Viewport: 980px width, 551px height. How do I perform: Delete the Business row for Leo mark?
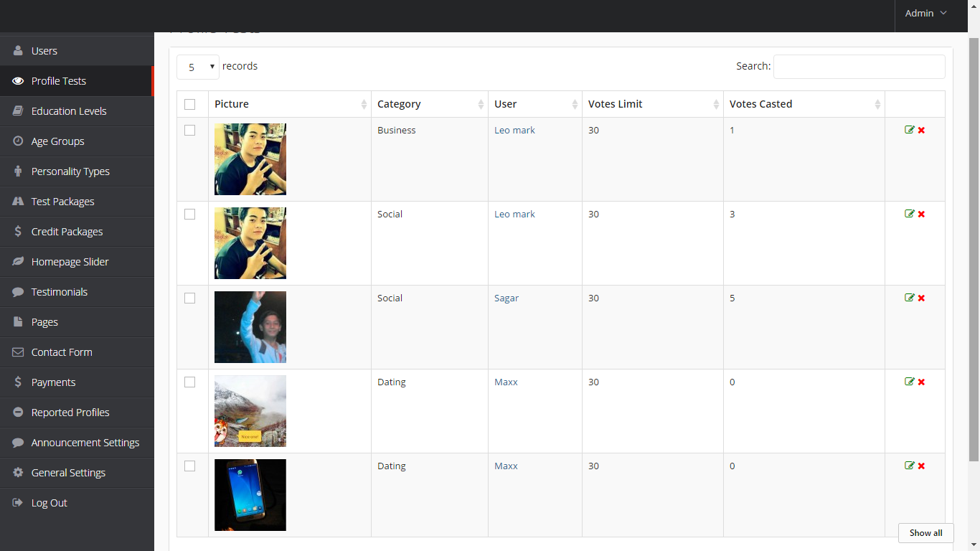tap(921, 130)
